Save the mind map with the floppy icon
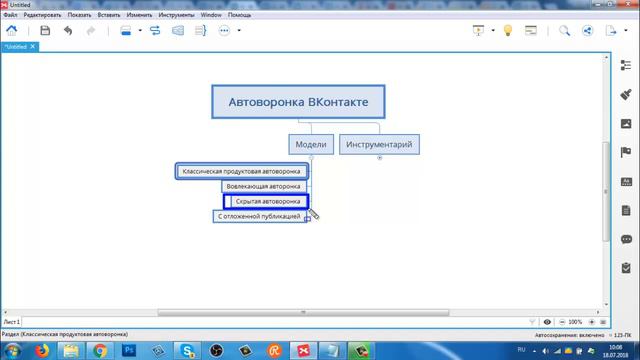The height and width of the screenshot is (360, 640). pyautogui.click(x=45, y=30)
